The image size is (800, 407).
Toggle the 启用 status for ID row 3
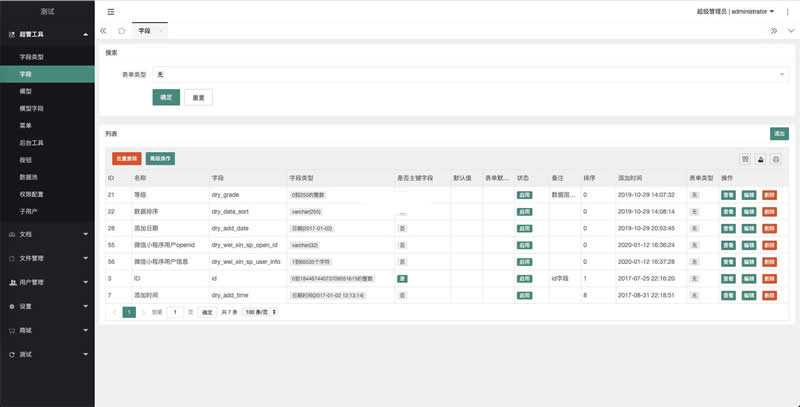[x=524, y=278]
